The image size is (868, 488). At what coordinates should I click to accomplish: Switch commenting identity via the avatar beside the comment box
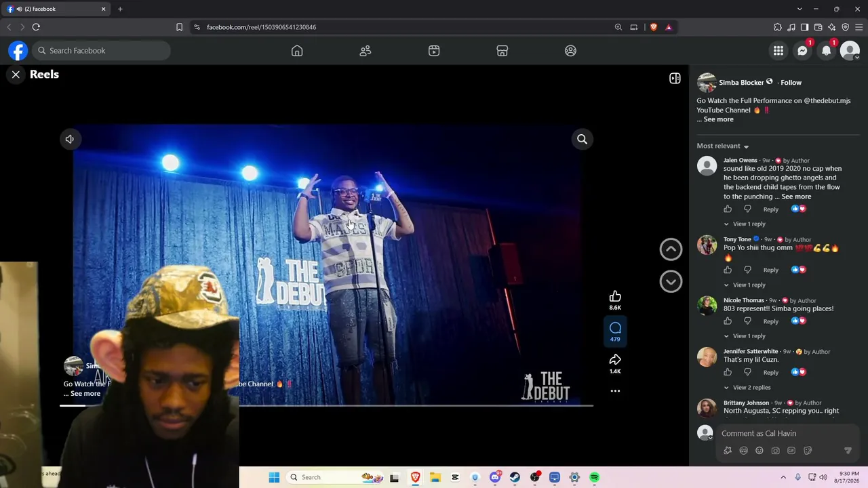tap(705, 432)
